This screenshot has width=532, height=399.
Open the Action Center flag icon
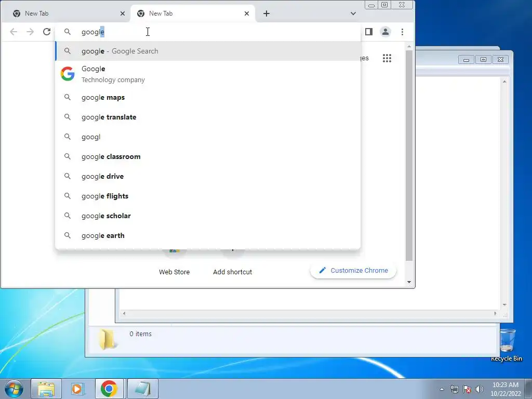click(467, 389)
